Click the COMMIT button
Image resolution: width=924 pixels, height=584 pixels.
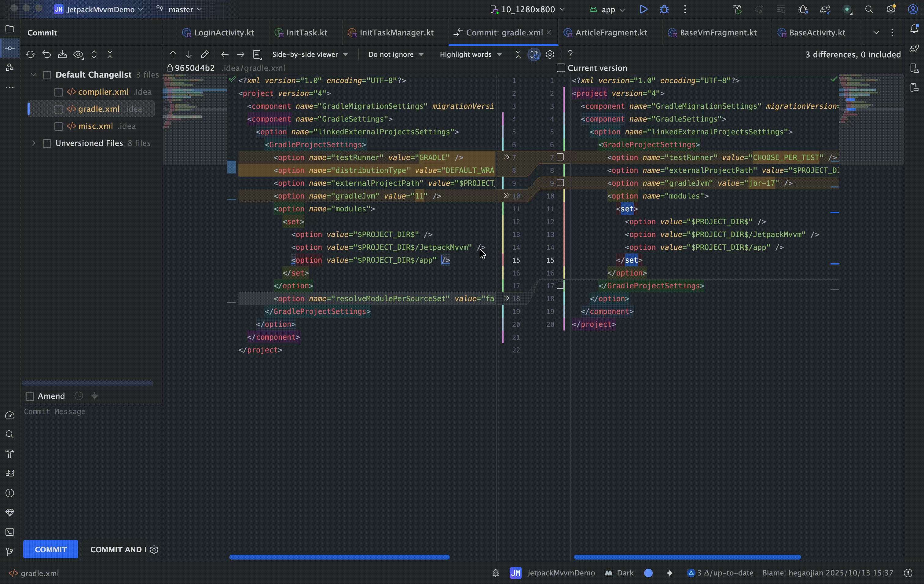[50, 549]
